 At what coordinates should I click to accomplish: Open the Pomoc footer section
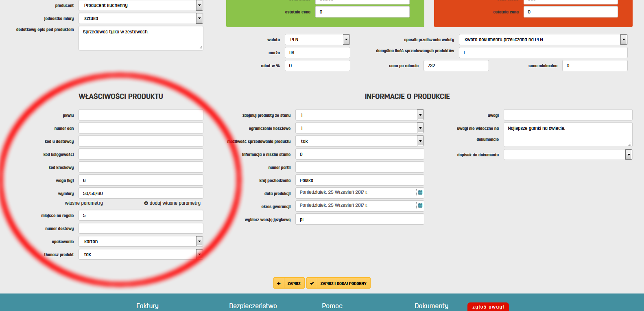click(332, 306)
